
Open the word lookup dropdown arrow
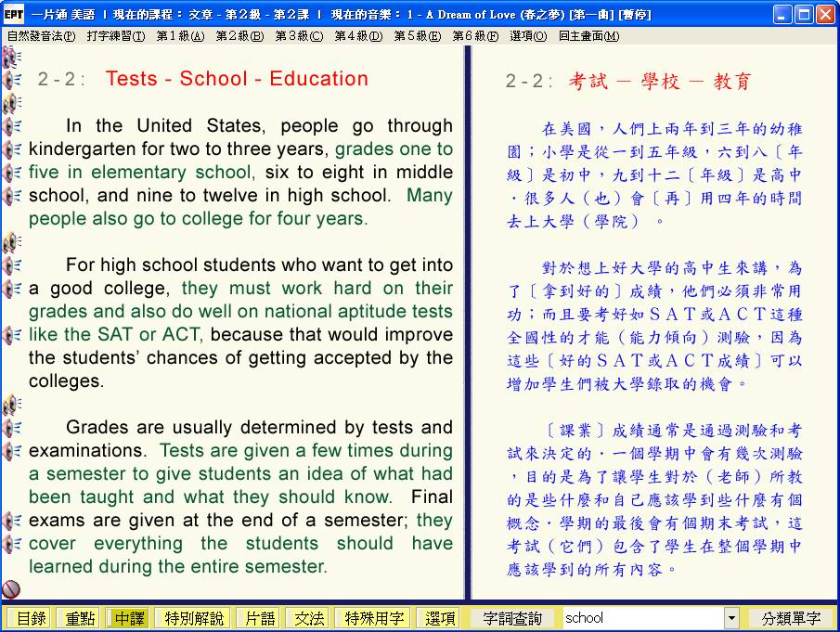[x=731, y=618]
